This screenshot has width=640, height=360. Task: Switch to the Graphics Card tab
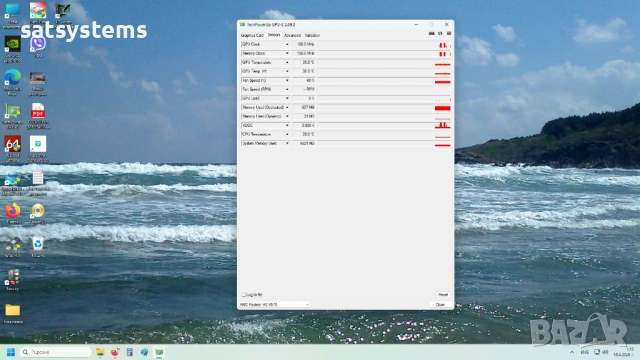(x=252, y=36)
